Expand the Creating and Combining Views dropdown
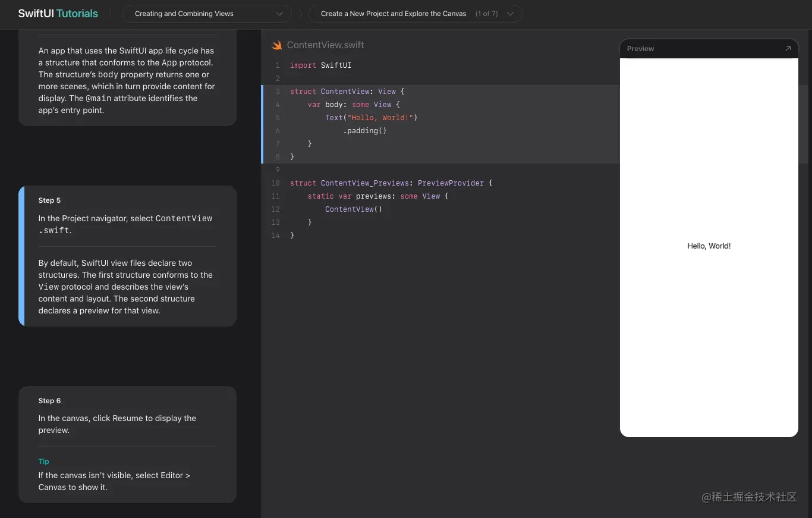Viewport: 812px width, 518px height. pos(207,13)
